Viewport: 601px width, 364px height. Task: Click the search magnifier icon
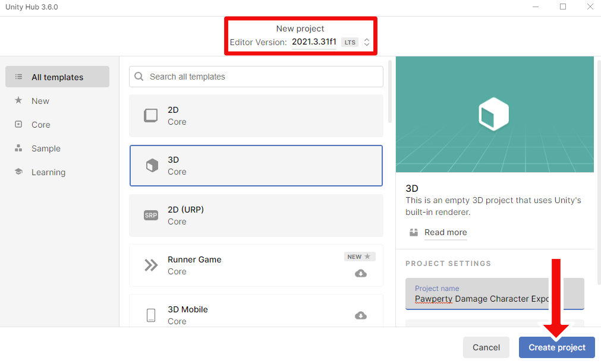tap(139, 77)
